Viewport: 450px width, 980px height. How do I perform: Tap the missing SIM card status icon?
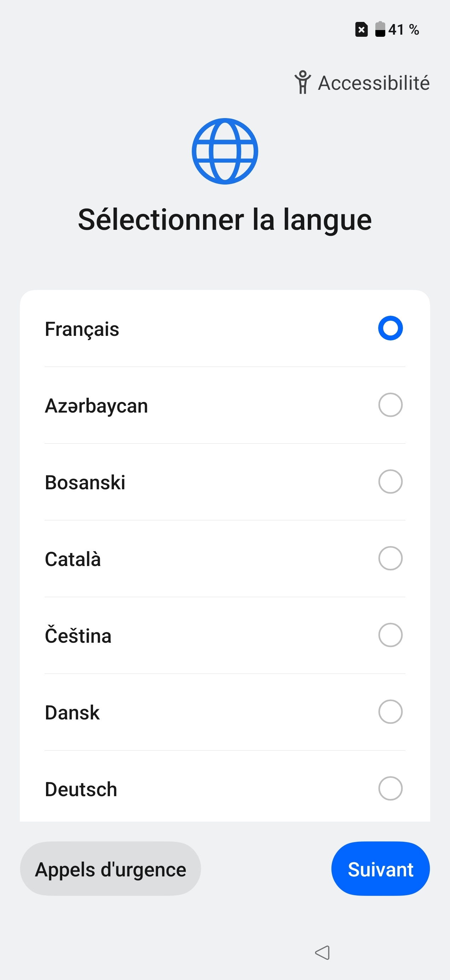point(361,29)
